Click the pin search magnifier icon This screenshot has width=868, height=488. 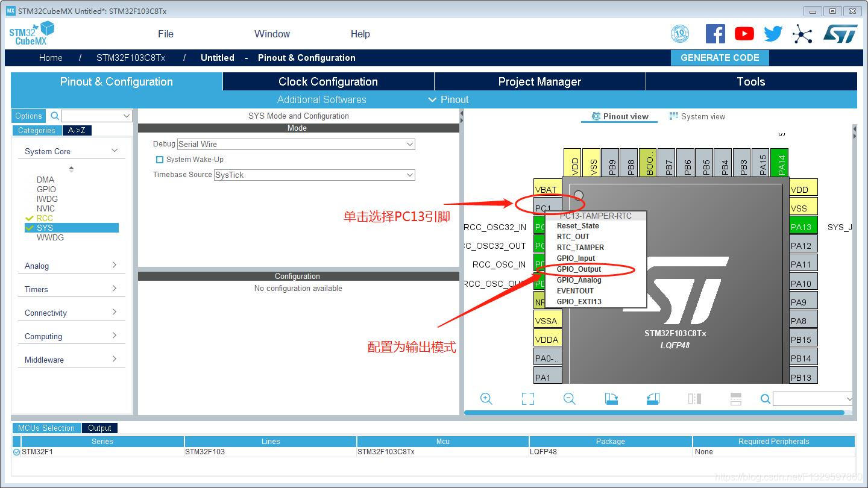coord(766,399)
